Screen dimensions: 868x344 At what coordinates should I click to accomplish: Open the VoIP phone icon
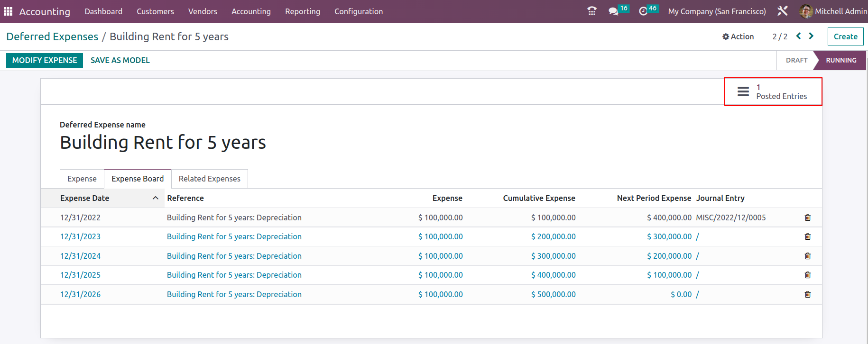click(x=592, y=11)
